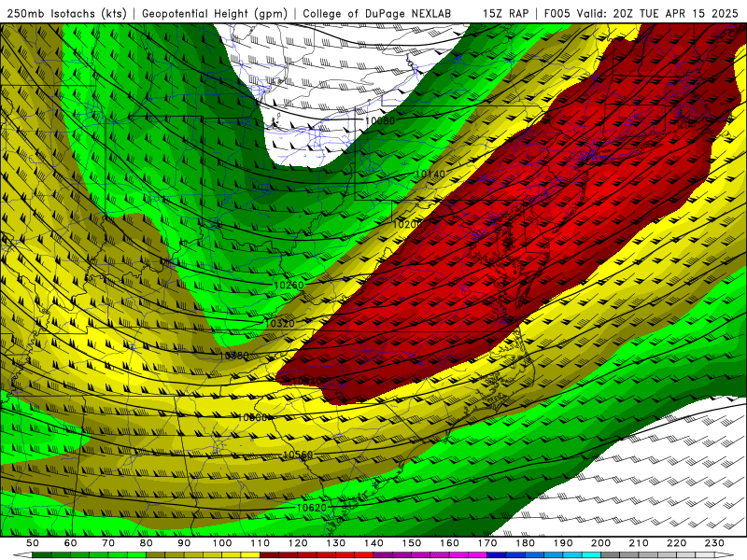This screenshot has width=747, height=560.
Task: Click the 230 value on the color scale
Action: tap(714, 543)
